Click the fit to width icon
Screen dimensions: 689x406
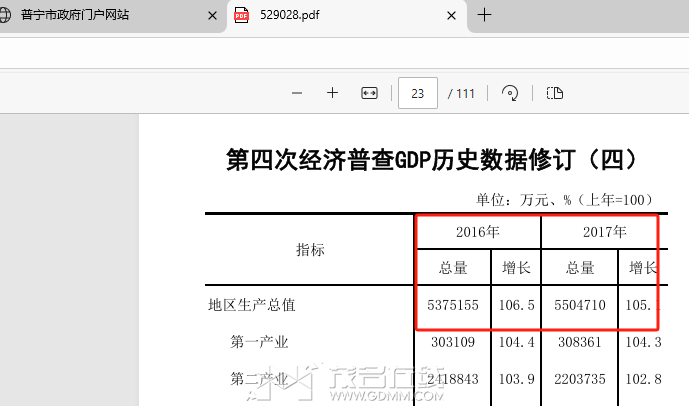(x=369, y=93)
